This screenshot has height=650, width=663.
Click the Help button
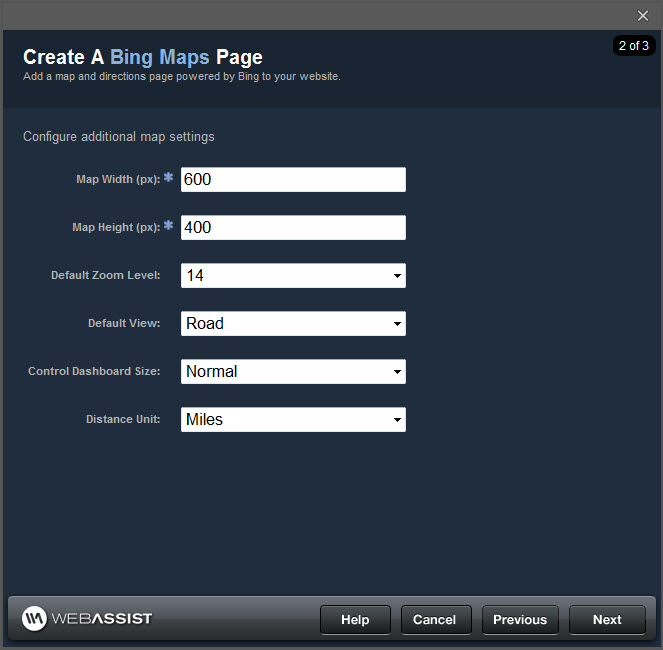coord(355,620)
